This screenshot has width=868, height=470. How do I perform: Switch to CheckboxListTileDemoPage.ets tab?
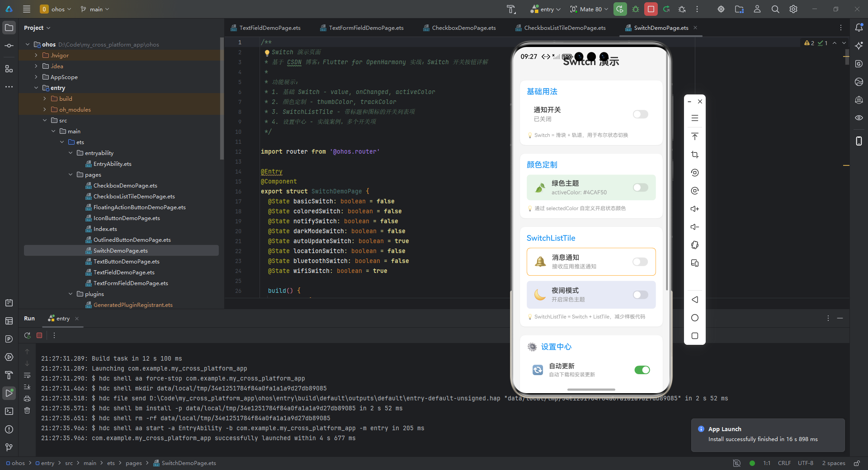(x=561, y=28)
